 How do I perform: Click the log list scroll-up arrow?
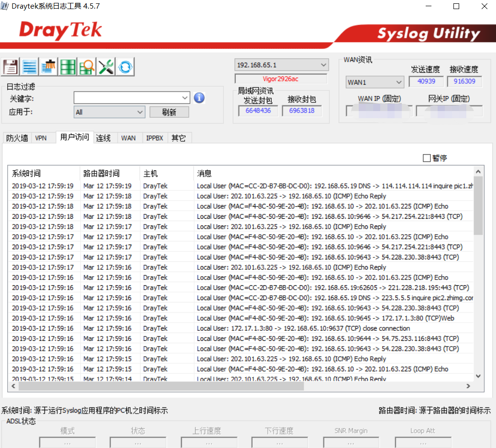point(478,172)
